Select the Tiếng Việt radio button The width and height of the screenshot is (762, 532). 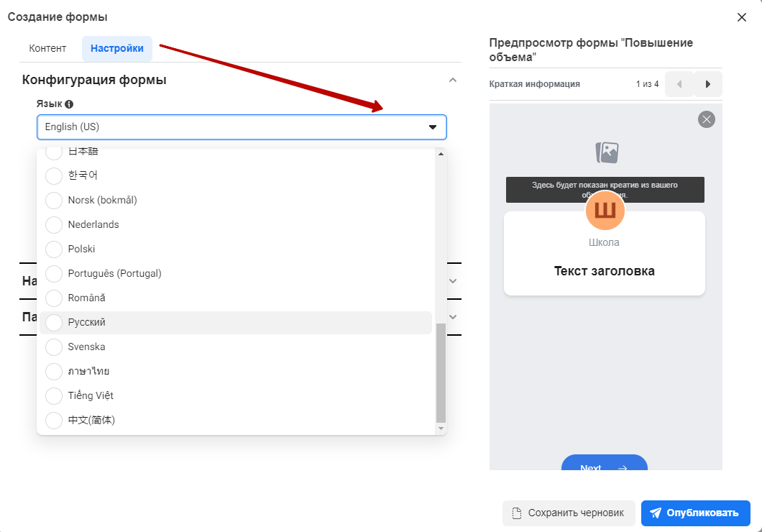coord(54,396)
